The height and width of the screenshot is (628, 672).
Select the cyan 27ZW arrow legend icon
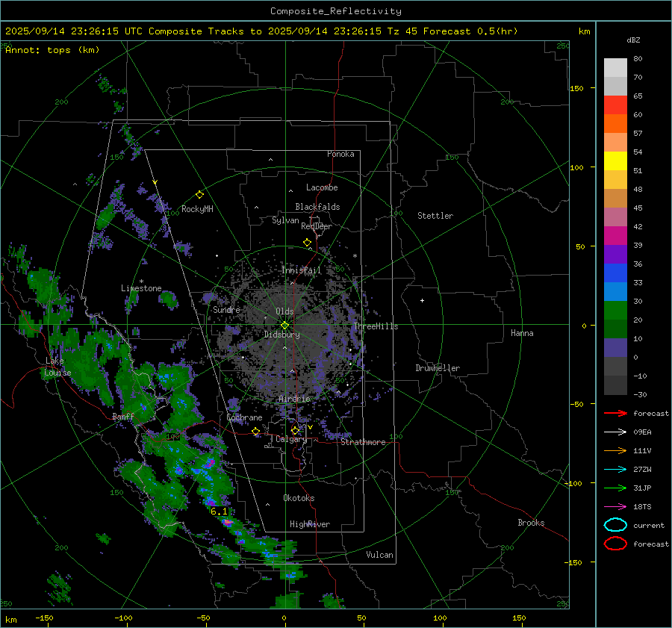[x=615, y=470]
